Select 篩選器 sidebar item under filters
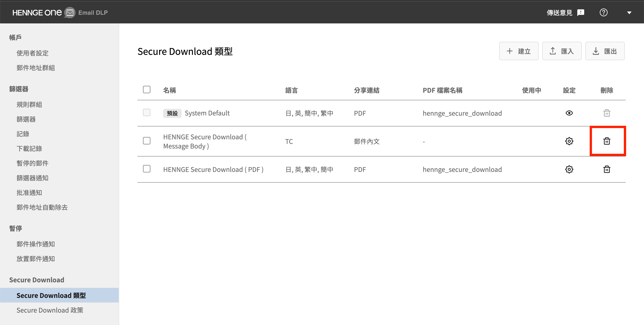Viewport: 644px width, 325px height. click(x=26, y=119)
